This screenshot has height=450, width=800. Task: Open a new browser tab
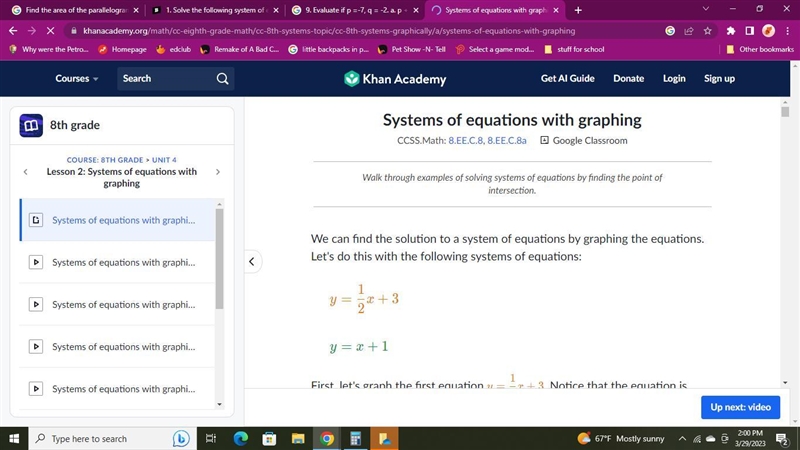pos(578,10)
